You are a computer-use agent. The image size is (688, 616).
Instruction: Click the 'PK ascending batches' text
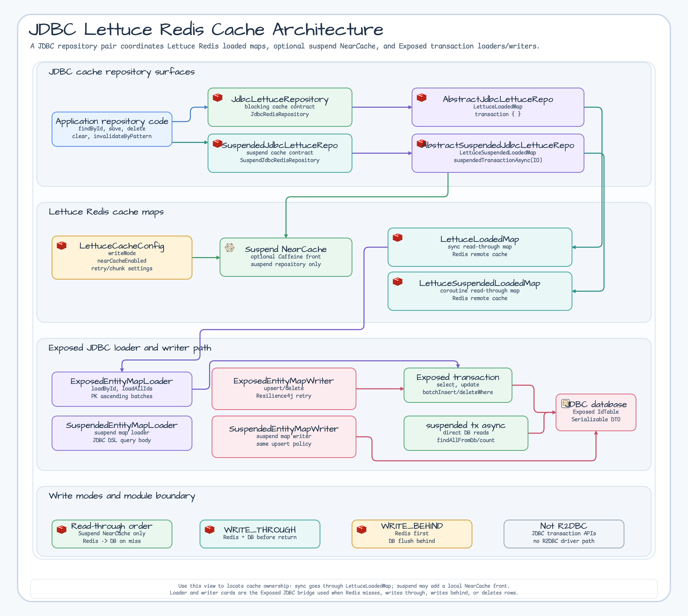click(122, 396)
